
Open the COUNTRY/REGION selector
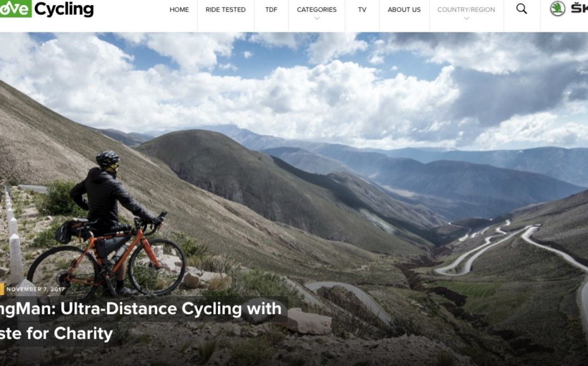pyautogui.click(x=466, y=10)
